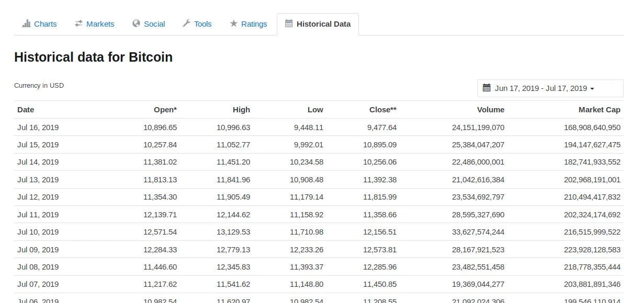Click volume value 19,369,044,277
The width and height of the screenshot is (644, 303).
[478, 284]
